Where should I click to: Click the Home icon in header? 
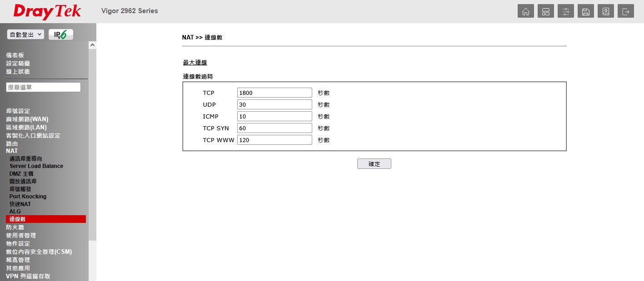coord(525,11)
